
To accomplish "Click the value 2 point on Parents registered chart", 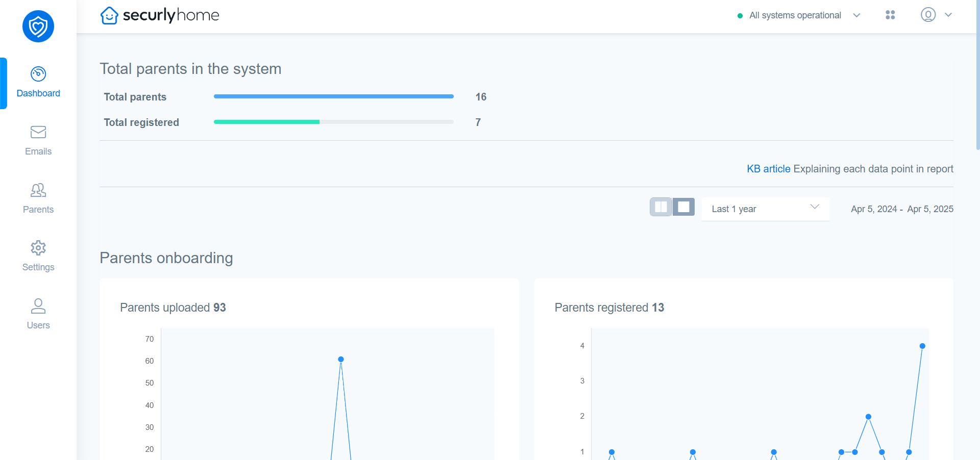I will [868, 417].
